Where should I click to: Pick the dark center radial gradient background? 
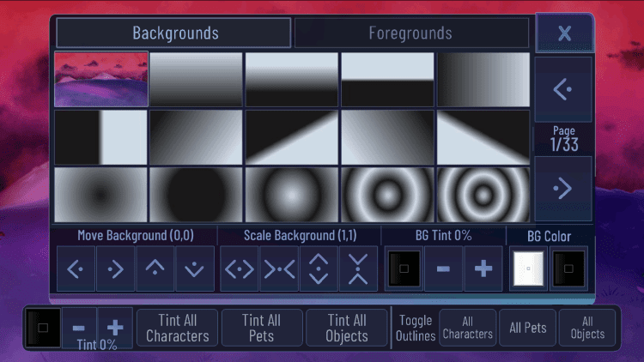coord(101,195)
